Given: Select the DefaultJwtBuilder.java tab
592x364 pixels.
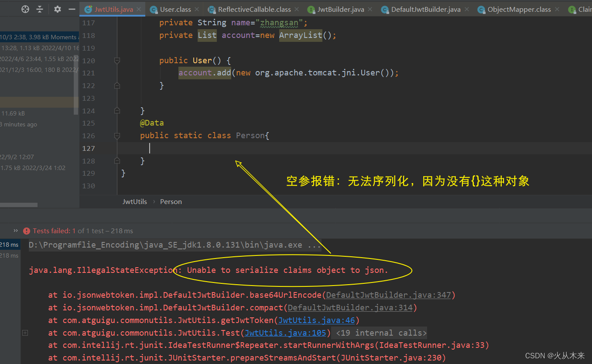Looking at the screenshot, I should tap(425, 9).
